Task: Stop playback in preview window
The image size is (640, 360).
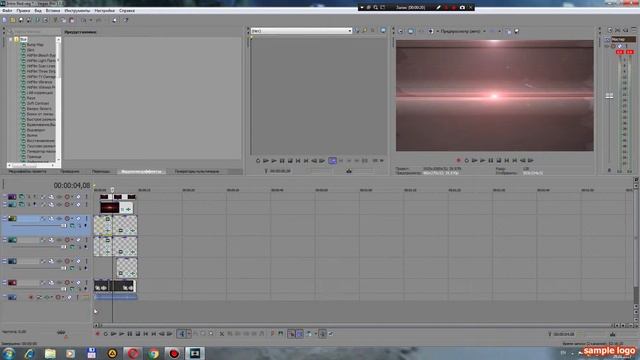Action: 499,160
